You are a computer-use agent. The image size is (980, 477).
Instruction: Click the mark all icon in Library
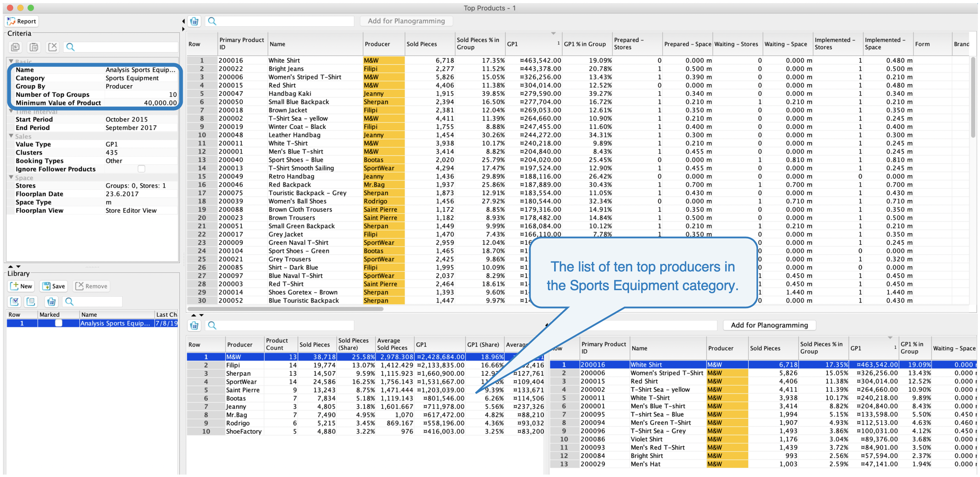(x=15, y=302)
